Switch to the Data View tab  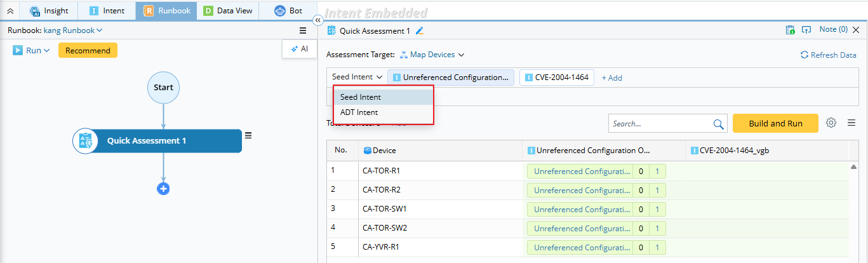point(228,11)
